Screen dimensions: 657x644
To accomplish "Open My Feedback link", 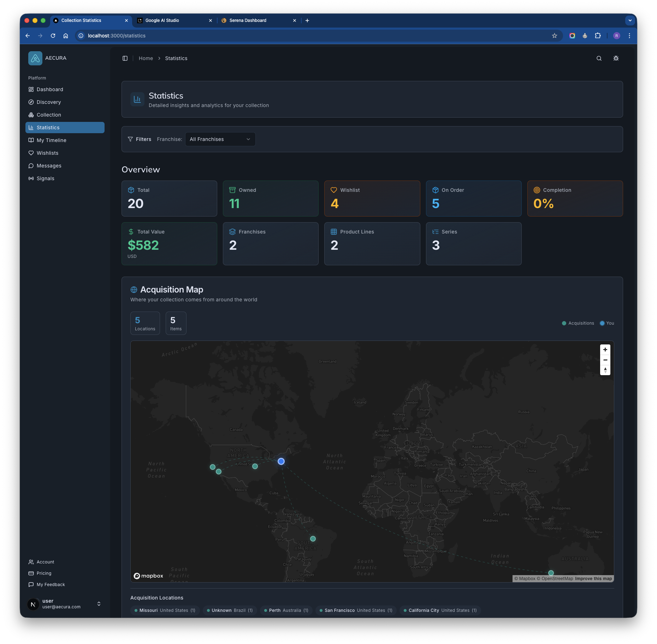I will click(65, 585).
